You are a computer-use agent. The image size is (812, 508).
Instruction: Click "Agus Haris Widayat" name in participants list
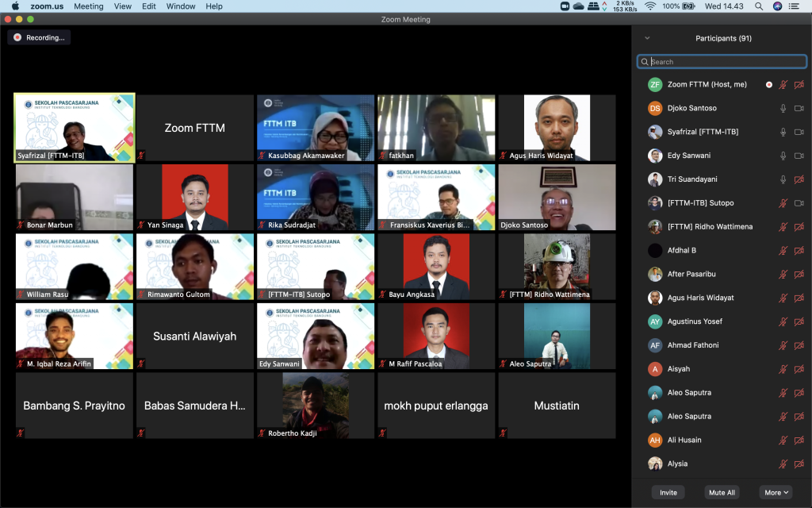[x=701, y=298]
